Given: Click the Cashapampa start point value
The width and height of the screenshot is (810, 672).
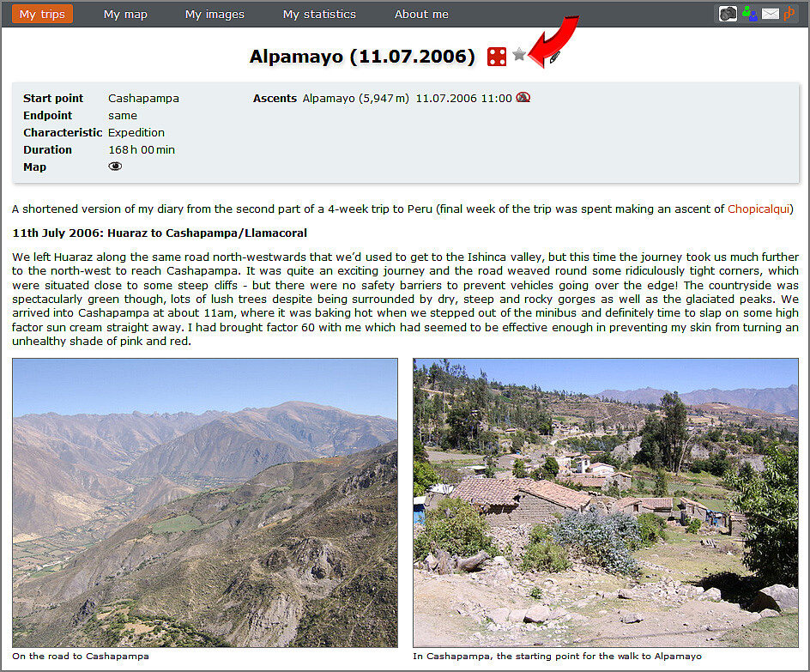Looking at the screenshot, I should (143, 98).
